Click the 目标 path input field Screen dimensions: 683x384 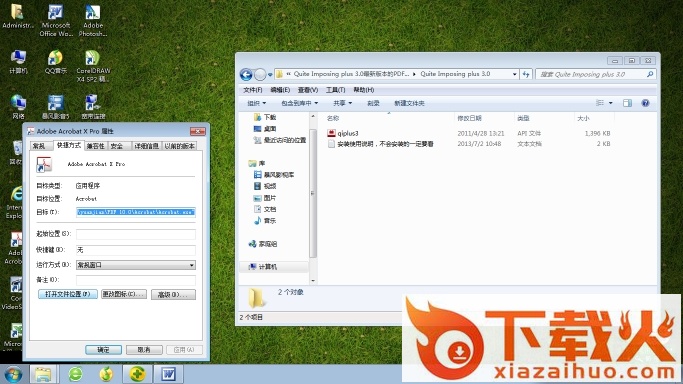[x=135, y=212]
